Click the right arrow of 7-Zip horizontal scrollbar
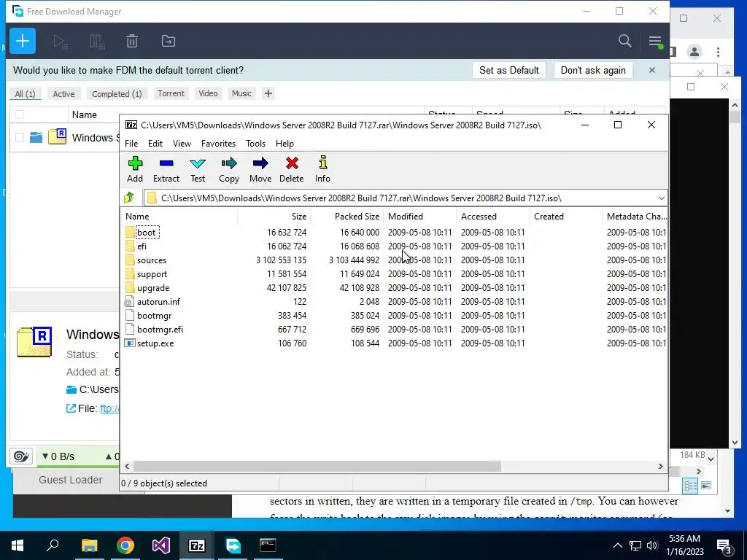 pyautogui.click(x=660, y=466)
